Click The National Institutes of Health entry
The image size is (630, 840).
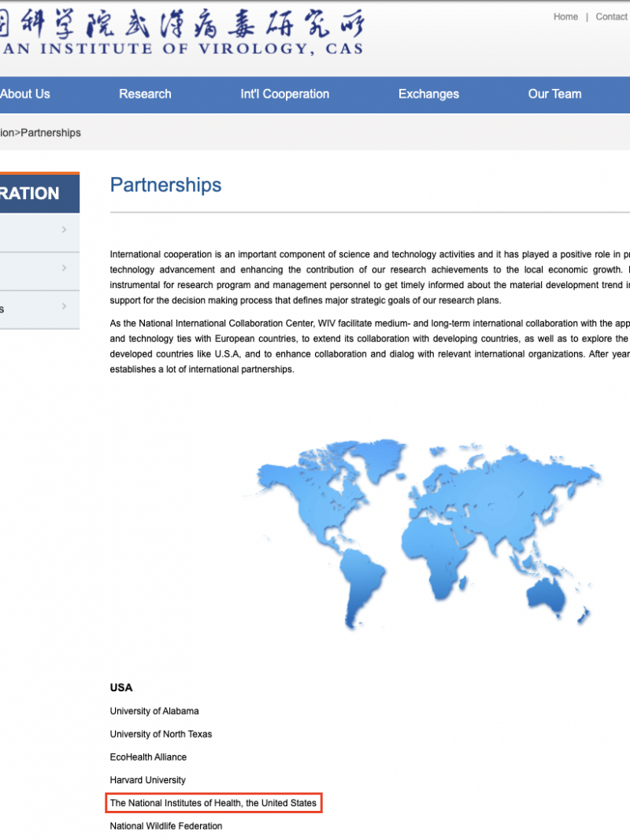(213, 803)
